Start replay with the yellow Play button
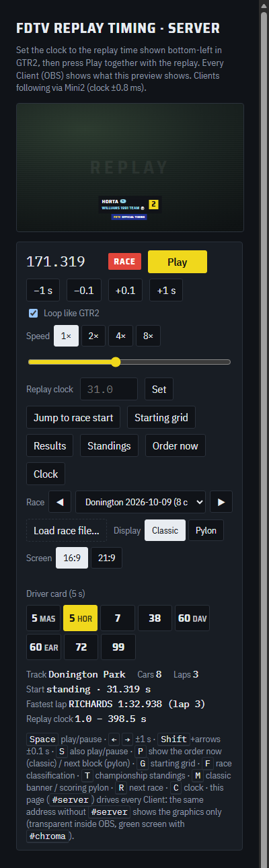This screenshot has width=269, height=868. (x=178, y=262)
